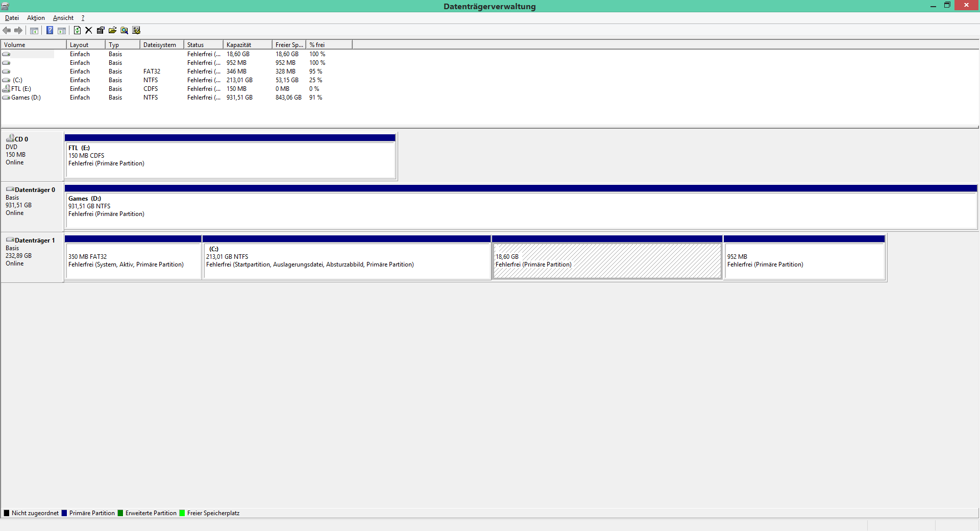Screen dimensions: 980x531
Task: Click the show/hide action pane icon
Action: (62, 31)
